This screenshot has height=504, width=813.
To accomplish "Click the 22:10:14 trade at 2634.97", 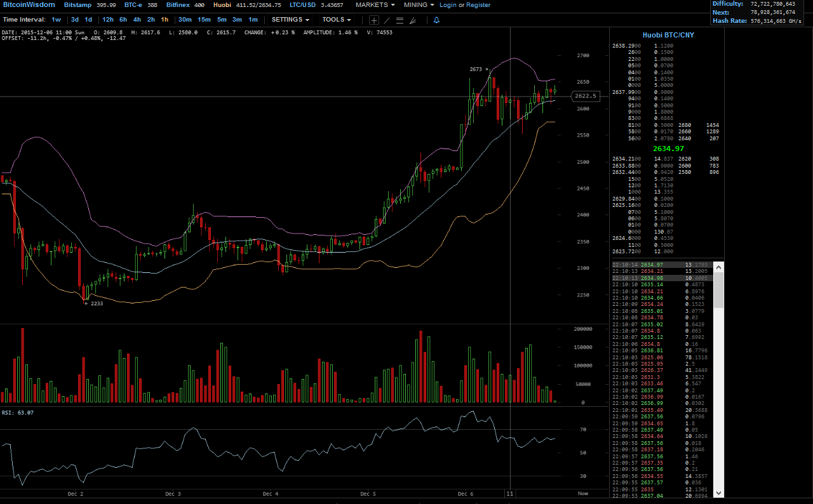I will coord(662,264).
